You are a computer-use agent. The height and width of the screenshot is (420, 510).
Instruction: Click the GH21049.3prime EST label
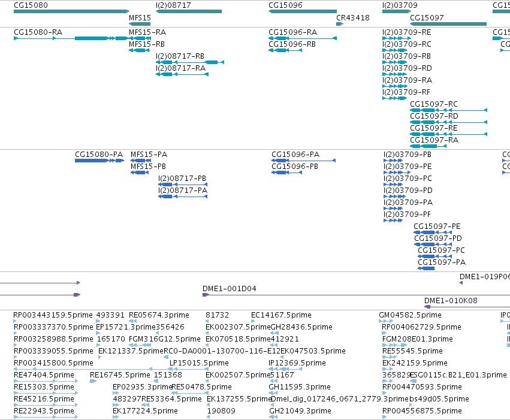(x=300, y=411)
